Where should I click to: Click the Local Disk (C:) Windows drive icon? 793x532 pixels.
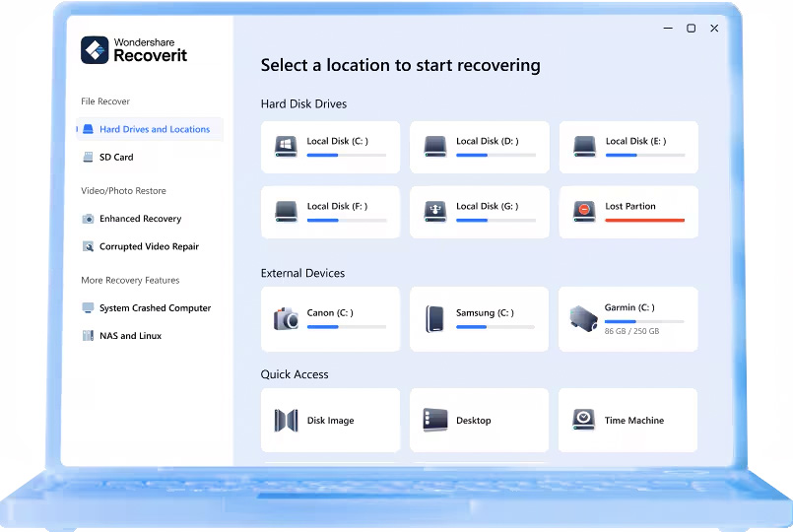[286, 147]
